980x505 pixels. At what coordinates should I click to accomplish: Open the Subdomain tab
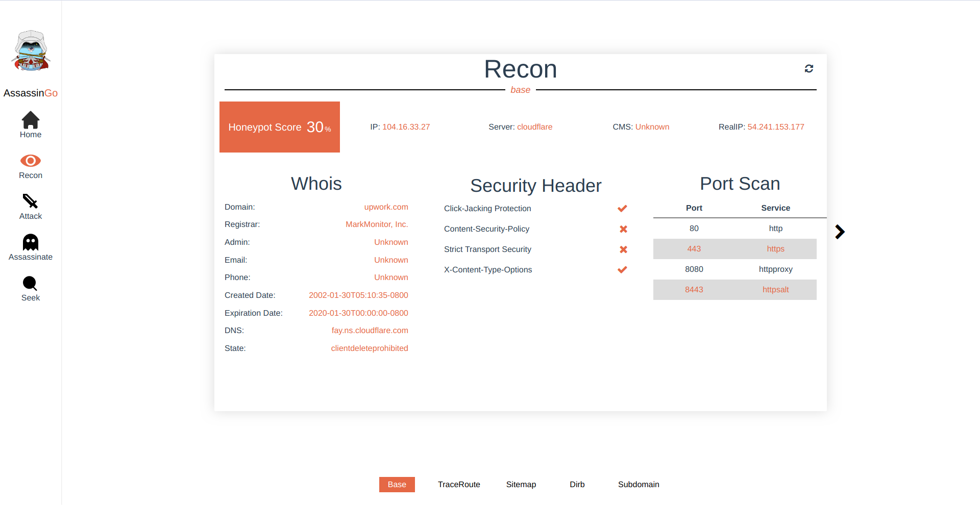point(639,485)
